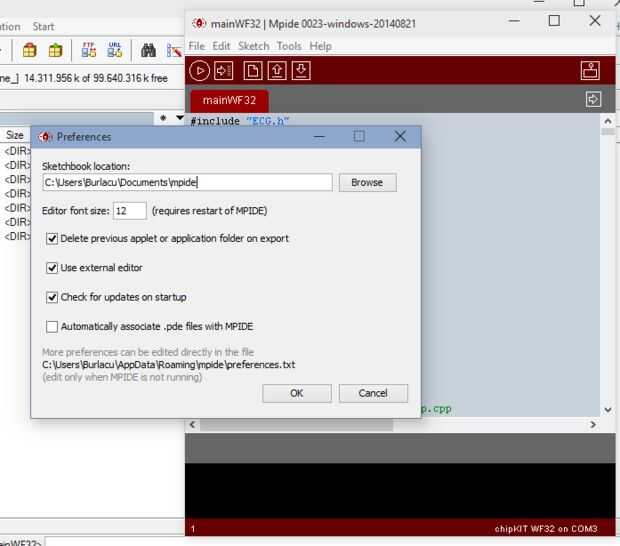Click the horizontal scroll left arrow
Screen dimensions: 620x546
[x=193, y=425]
